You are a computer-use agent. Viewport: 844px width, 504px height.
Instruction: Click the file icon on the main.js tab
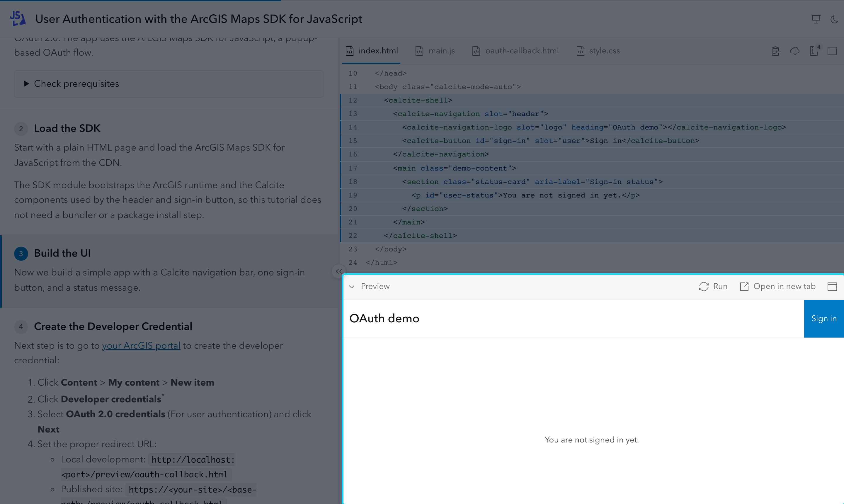point(419,51)
